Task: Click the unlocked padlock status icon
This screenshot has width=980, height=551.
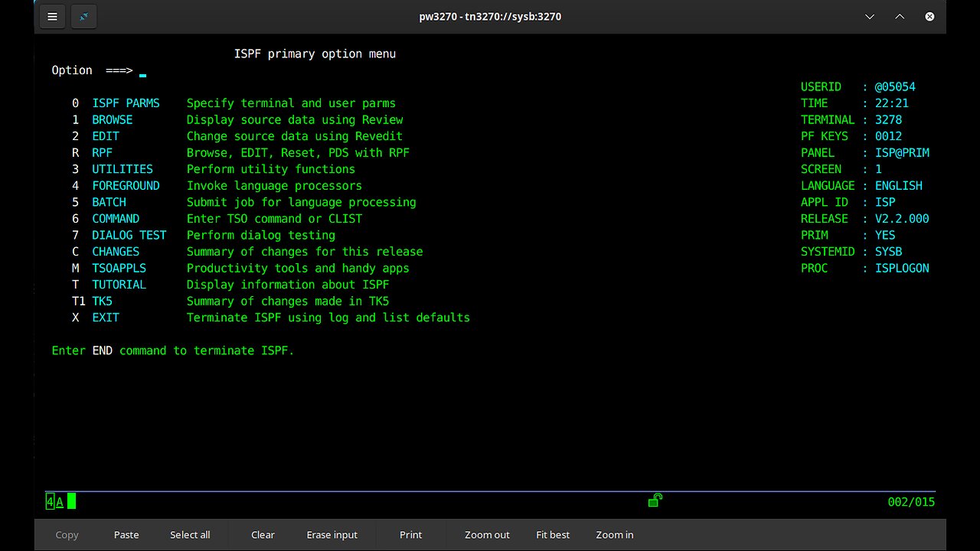Action: pyautogui.click(x=655, y=500)
